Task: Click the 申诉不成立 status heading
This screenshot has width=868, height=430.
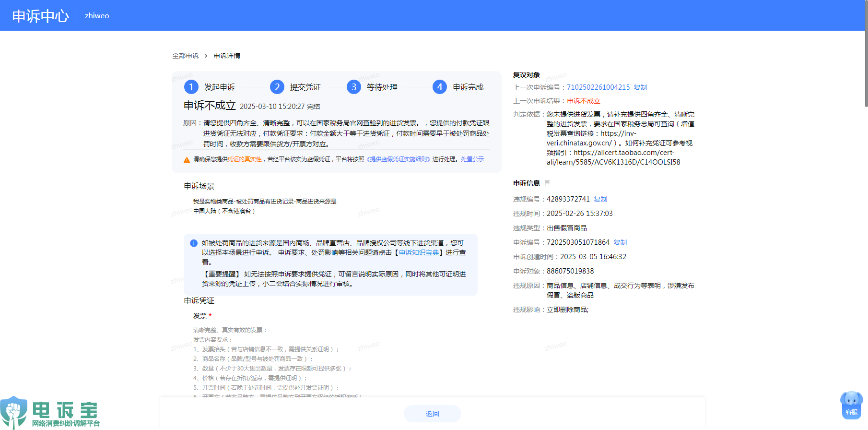Action: tap(210, 106)
